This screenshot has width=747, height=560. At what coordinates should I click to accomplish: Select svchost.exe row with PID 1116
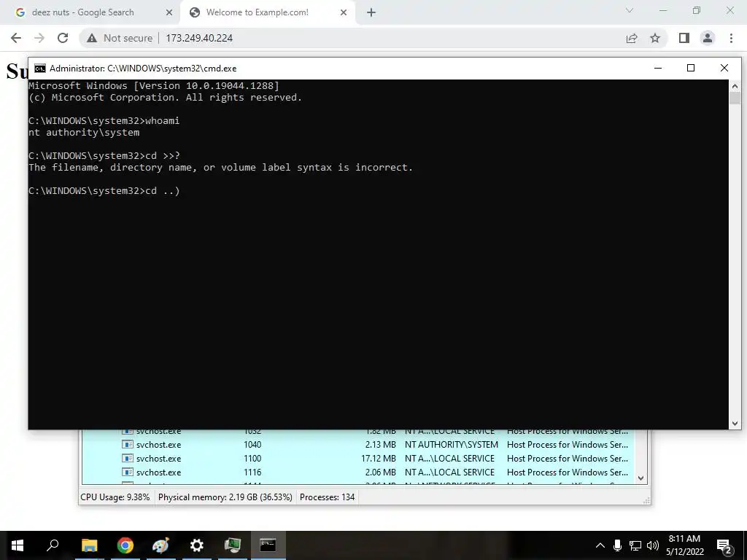(x=358, y=472)
